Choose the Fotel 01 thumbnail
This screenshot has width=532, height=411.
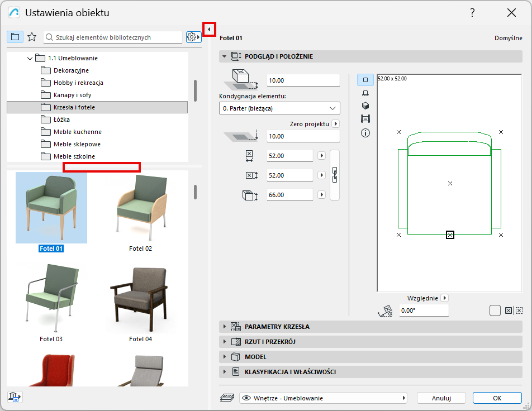click(51, 208)
